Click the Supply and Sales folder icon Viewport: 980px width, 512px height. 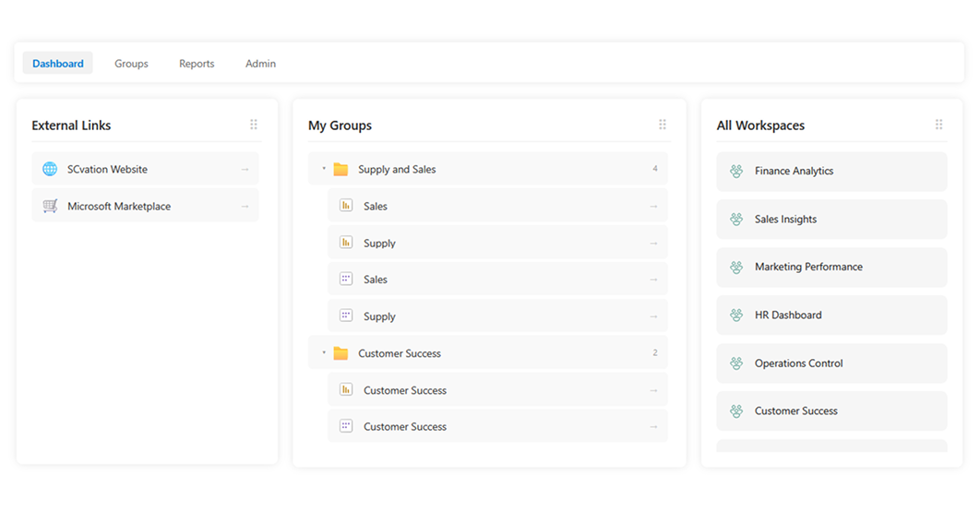point(341,170)
